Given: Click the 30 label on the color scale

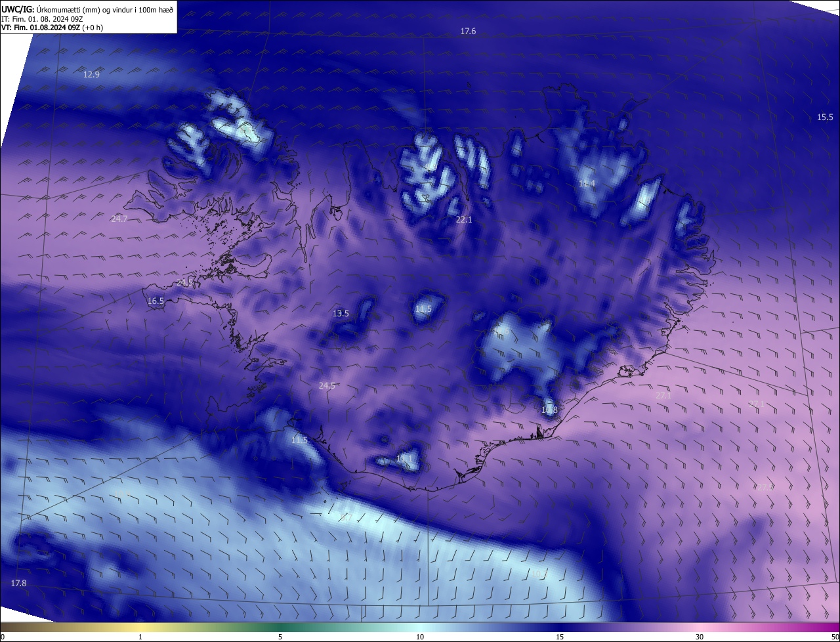Looking at the screenshot, I should tap(700, 637).
